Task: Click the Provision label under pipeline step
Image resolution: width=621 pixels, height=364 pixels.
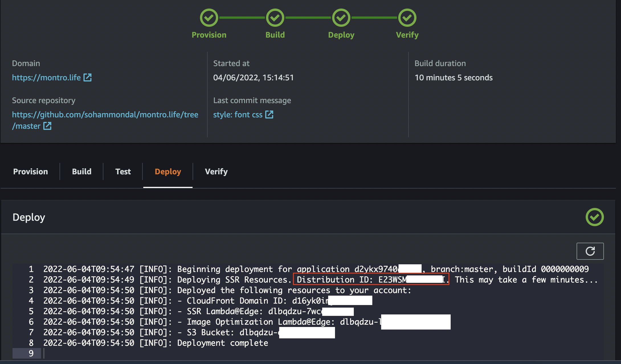Action: coord(209,35)
